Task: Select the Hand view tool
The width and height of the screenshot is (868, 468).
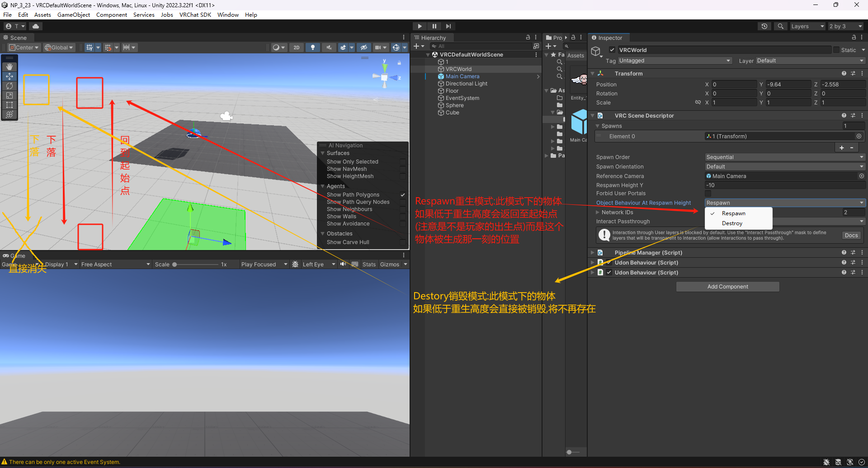Action: pos(9,66)
